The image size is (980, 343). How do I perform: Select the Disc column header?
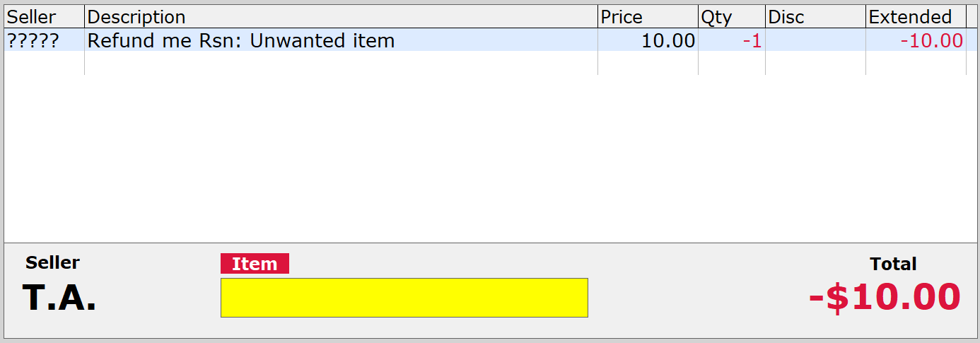[815, 17]
